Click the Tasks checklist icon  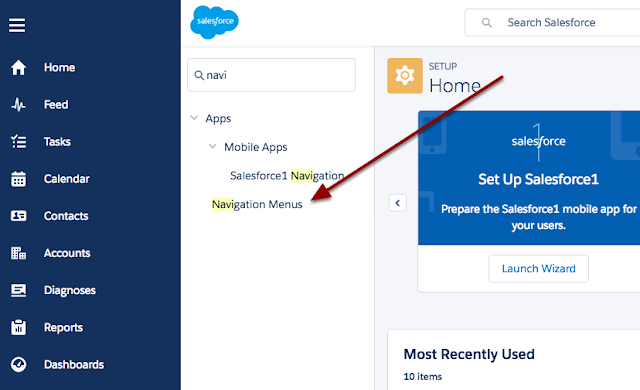18,142
